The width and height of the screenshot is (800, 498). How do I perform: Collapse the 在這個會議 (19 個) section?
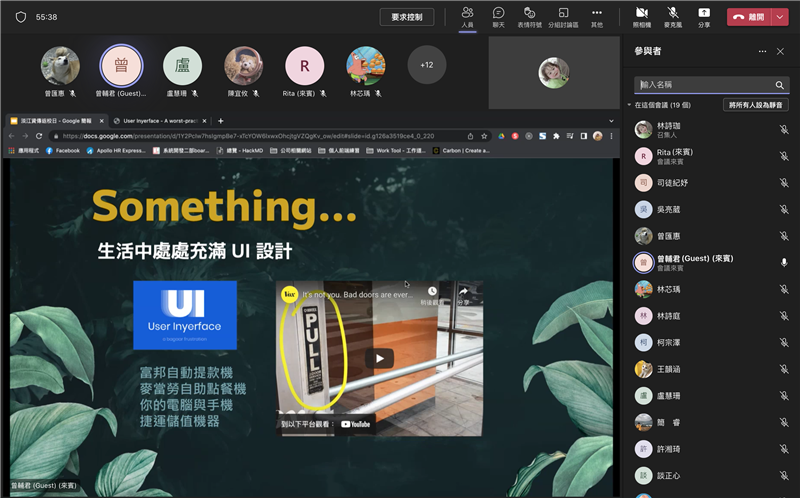tap(629, 104)
